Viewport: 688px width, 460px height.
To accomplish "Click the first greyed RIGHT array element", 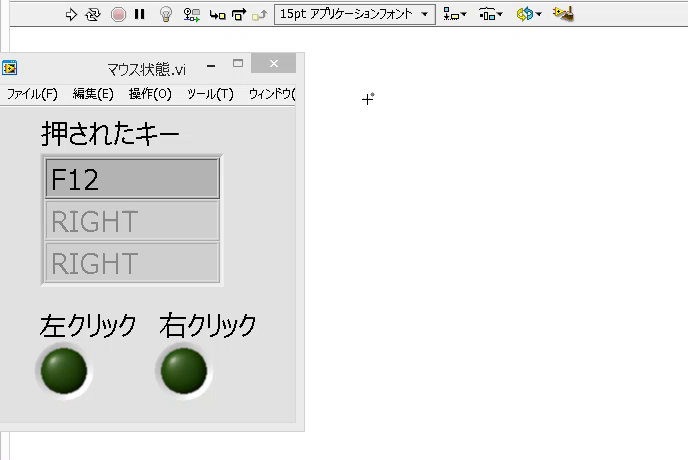I will click(132, 220).
